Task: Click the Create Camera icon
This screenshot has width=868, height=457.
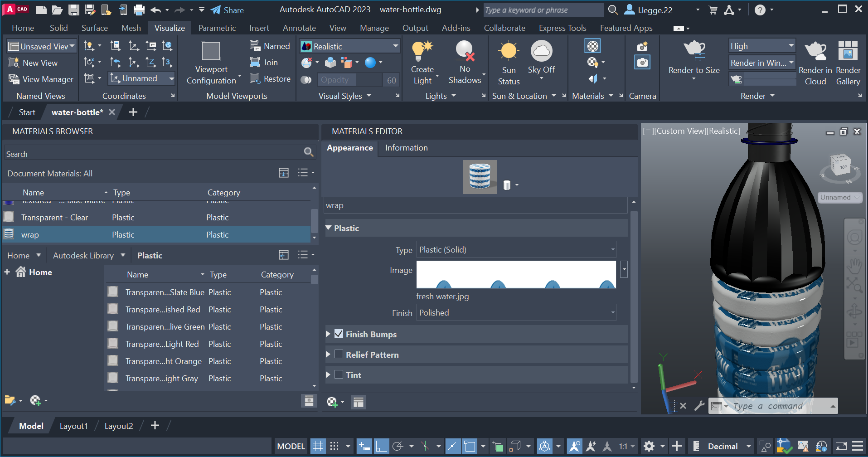Action: (x=642, y=46)
